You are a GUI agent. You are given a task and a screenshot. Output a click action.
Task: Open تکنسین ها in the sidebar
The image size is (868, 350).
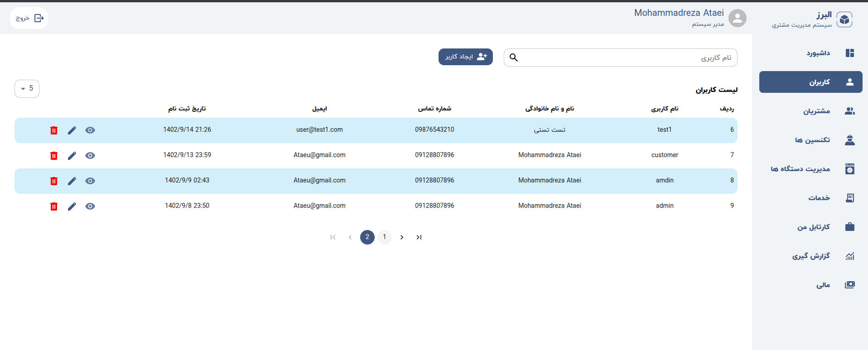pyautogui.click(x=811, y=140)
